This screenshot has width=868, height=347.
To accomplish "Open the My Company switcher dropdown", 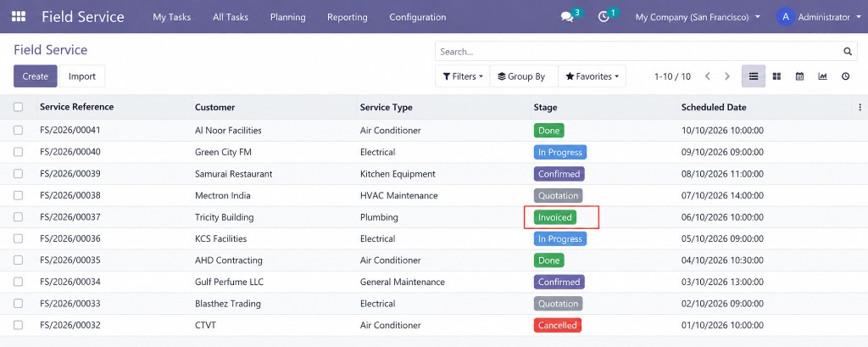I will tap(698, 17).
